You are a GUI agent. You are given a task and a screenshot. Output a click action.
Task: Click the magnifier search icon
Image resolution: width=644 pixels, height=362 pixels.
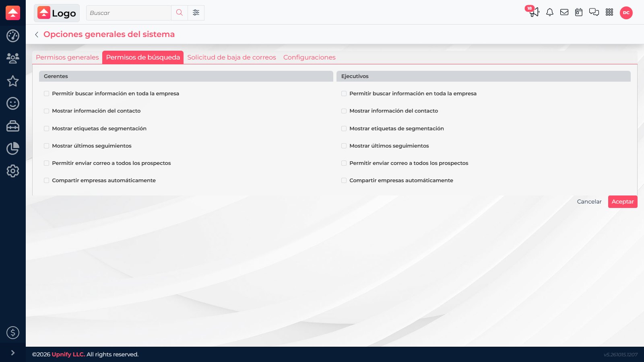pyautogui.click(x=180, y=13)
